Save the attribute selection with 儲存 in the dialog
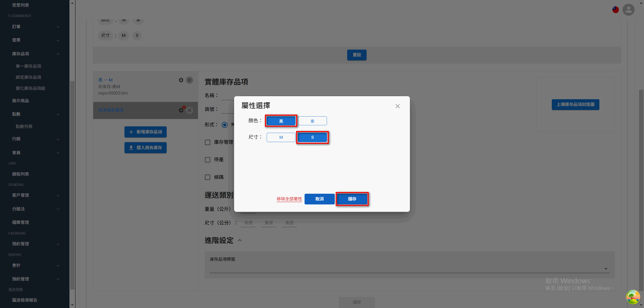This screenshot has height=308, width=644. pyautogui.click(x=352, y=199)
